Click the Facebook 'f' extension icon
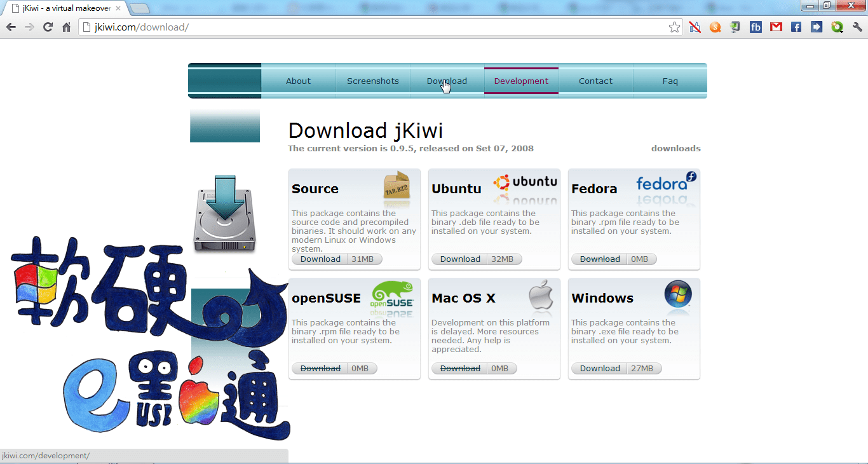Viewport: 868px width, 464px height. pyautogui.click(x=796, y=27)
